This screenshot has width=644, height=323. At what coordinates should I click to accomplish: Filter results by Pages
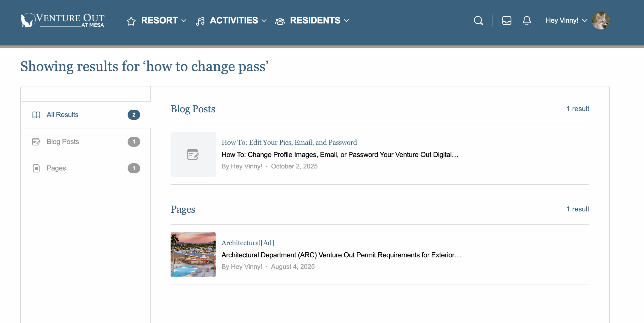pos(56,168)
